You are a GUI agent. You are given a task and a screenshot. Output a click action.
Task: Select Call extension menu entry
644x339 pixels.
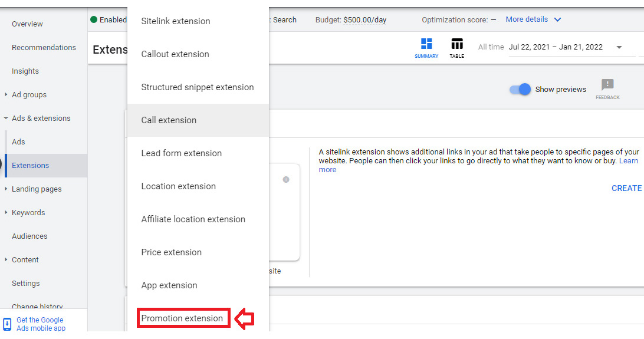(x=198, y=120)
